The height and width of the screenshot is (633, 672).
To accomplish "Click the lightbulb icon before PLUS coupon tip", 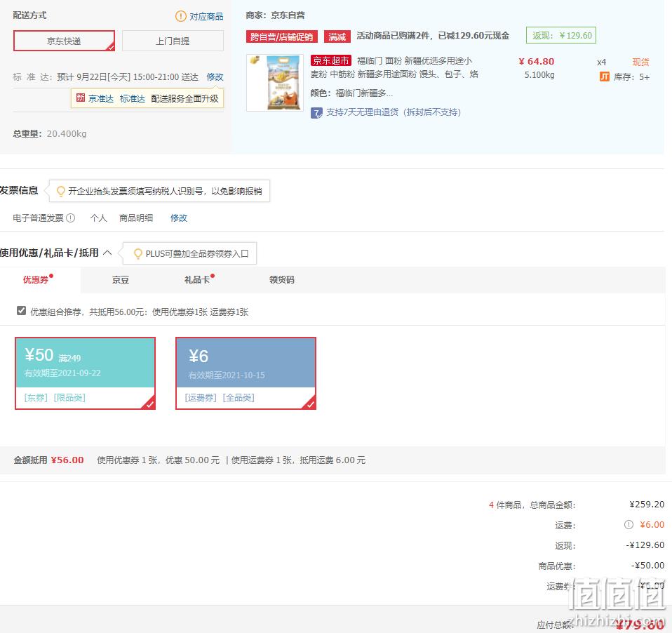I will [x=138, y=253].
